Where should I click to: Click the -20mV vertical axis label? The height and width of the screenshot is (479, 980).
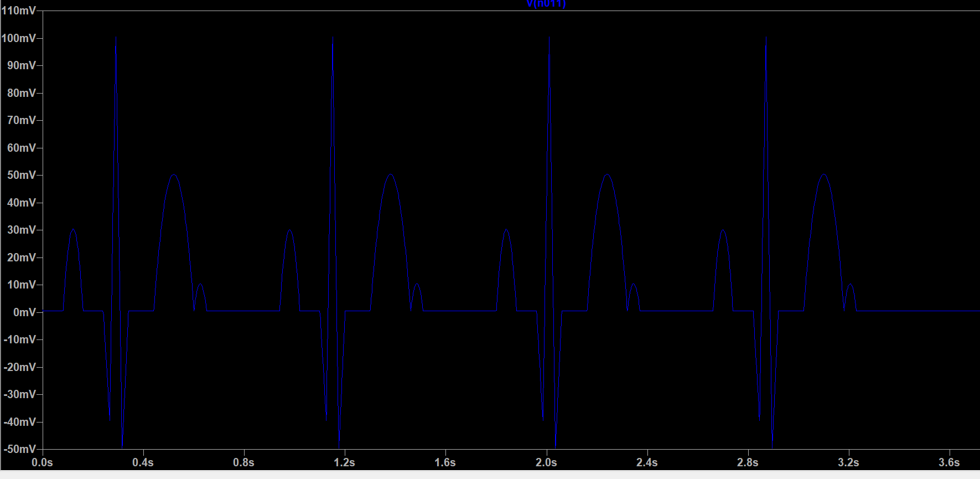tap(20, 367)
